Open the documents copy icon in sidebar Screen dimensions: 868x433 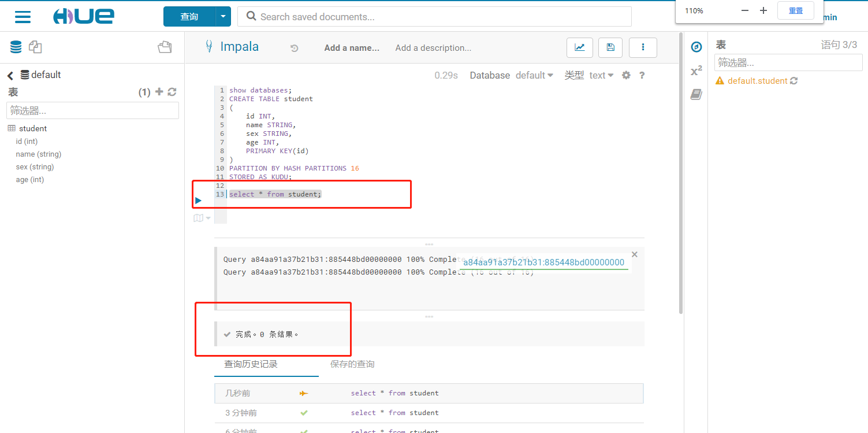pyautogui.click(x=35, y=47)
